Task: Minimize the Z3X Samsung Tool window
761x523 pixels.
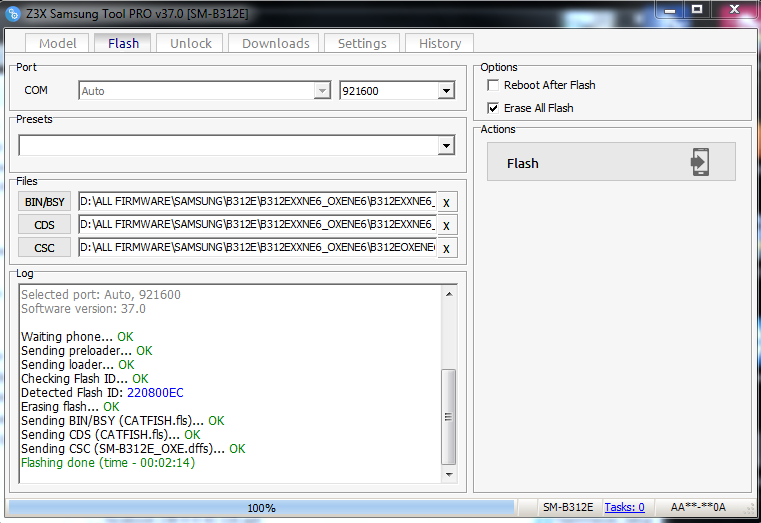Action: (x=670, y=10)
